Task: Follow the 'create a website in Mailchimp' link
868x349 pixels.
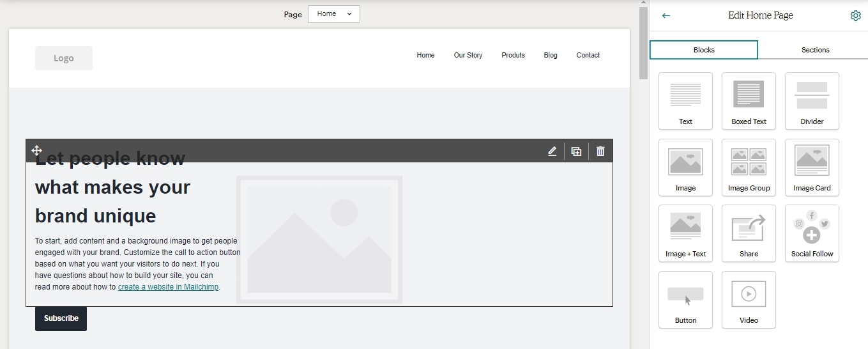Action: [169, 287]
